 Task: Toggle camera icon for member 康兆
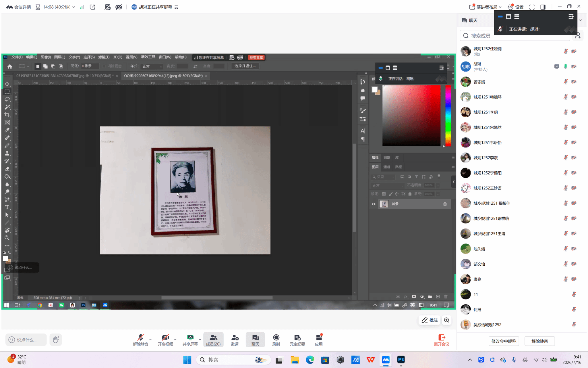574,279
